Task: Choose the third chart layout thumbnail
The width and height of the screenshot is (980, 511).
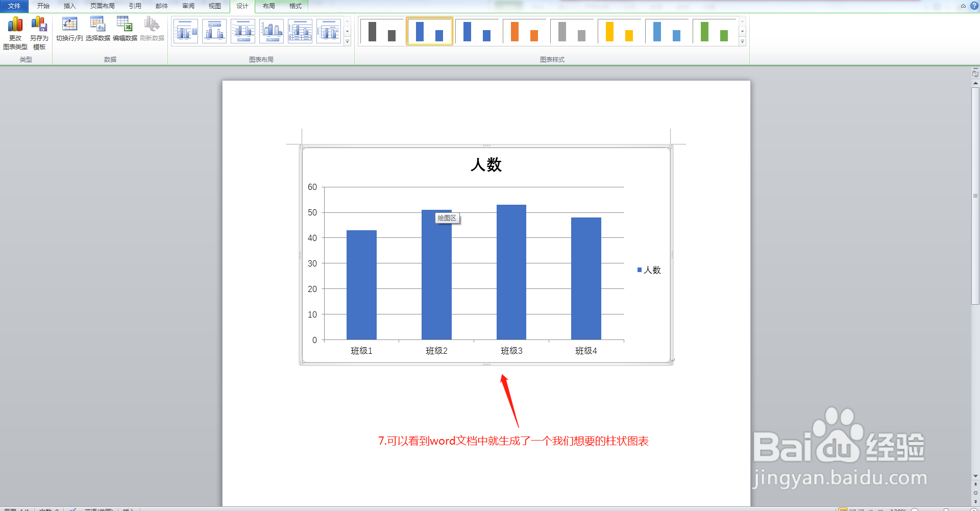Action: click(243, 31)
